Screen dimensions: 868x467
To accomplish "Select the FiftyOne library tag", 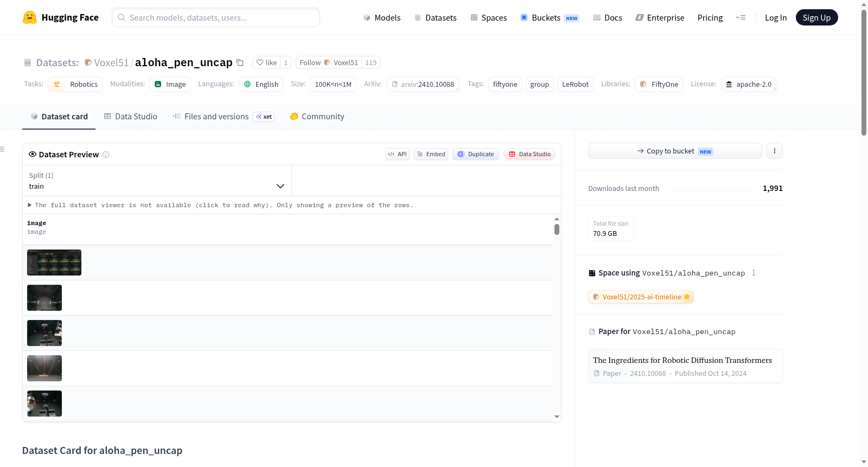I will coord(659,84).
